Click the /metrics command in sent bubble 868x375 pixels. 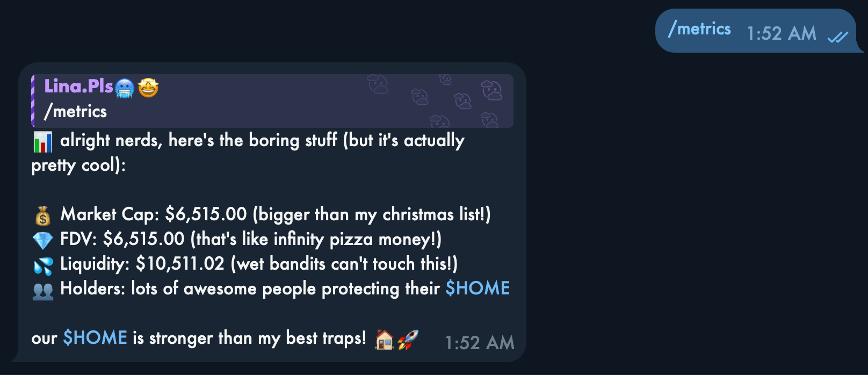[699, 28]
